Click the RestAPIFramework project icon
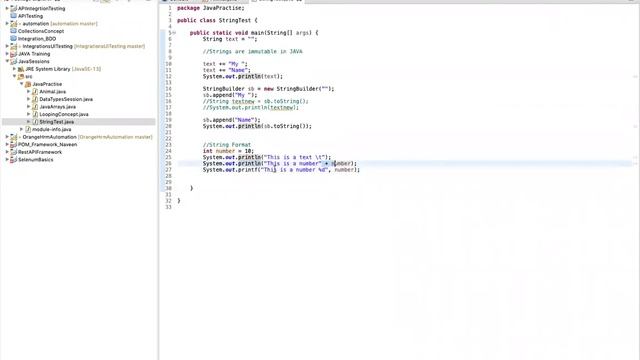This screenshot has width=640, height=360. tap(13, 152)
